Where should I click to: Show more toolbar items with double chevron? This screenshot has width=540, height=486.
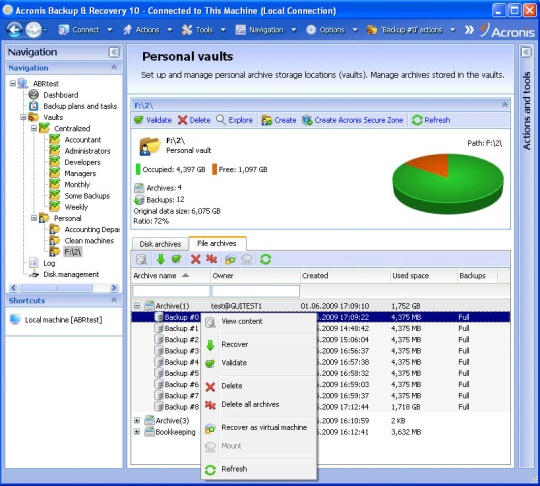tap(469, 30)
